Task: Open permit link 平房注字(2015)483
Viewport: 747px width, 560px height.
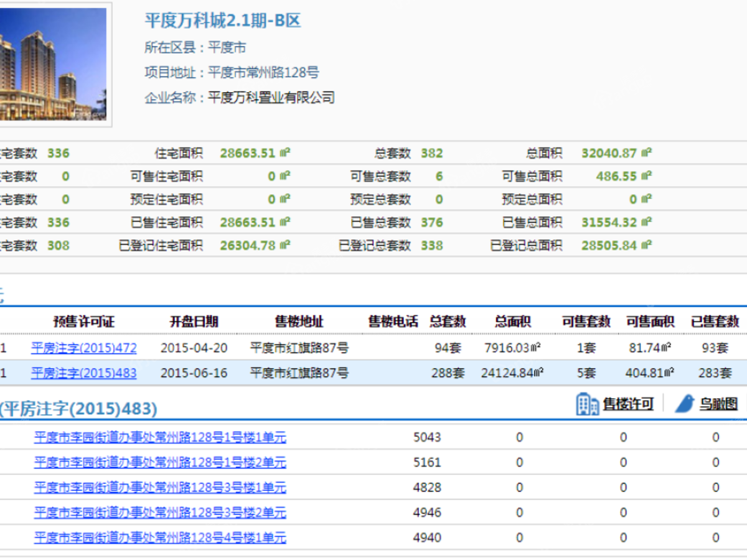Action: point(84,373)
